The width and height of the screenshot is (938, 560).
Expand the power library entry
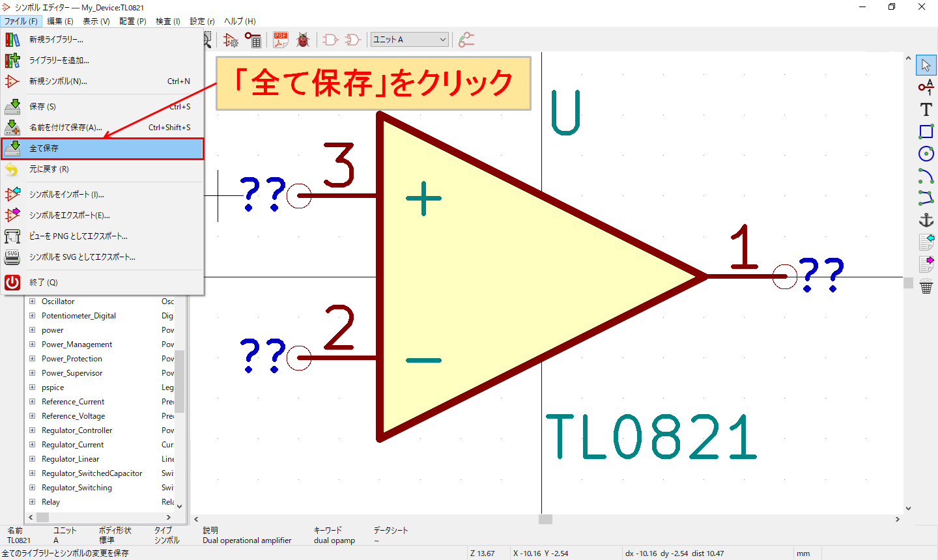click(x=31, y=329)
